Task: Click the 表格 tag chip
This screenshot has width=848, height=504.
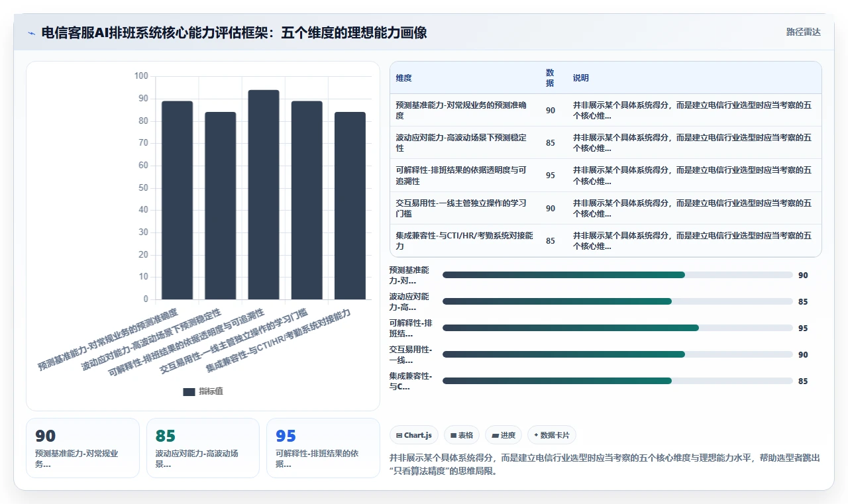Action: 462,435
